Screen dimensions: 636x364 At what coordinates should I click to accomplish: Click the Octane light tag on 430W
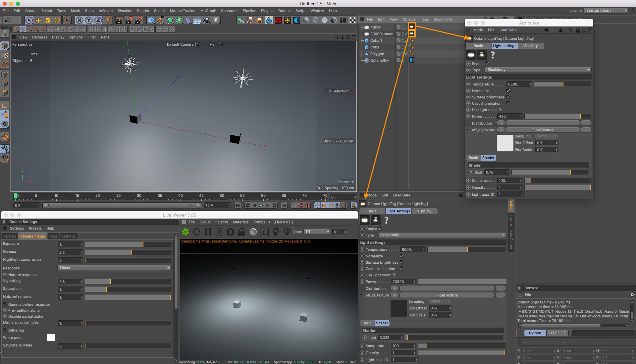[412, 27]
